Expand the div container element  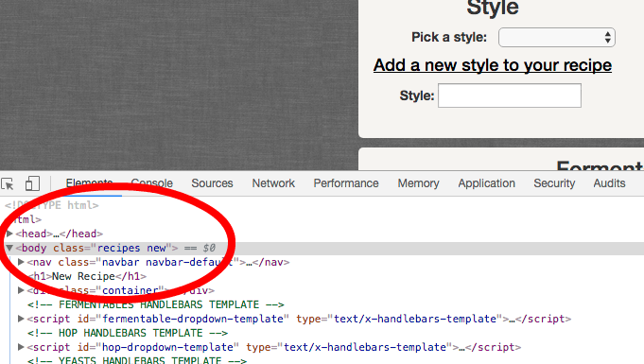(21, 290)
